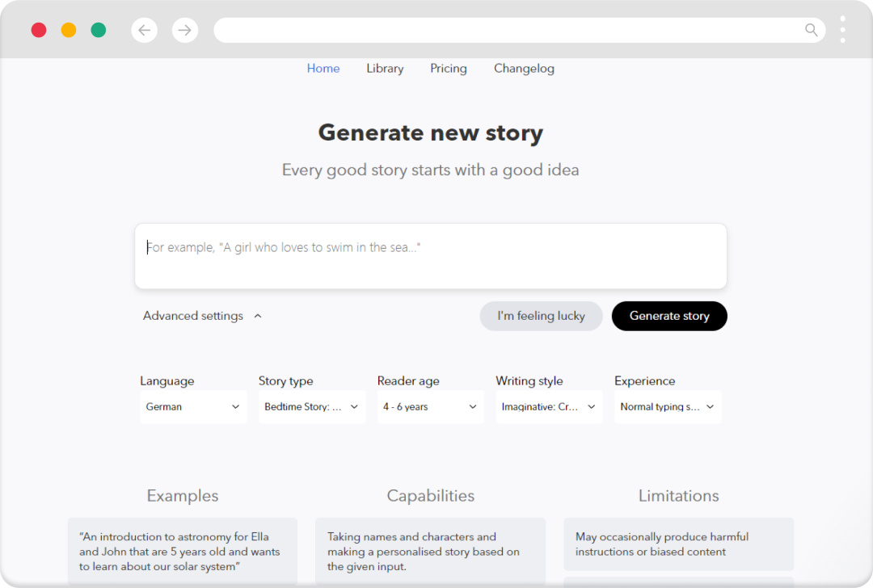Click the browser back arrow icon
Viewport: 873px width, 588px height.
pyautogui.click(x=144, y=31)
